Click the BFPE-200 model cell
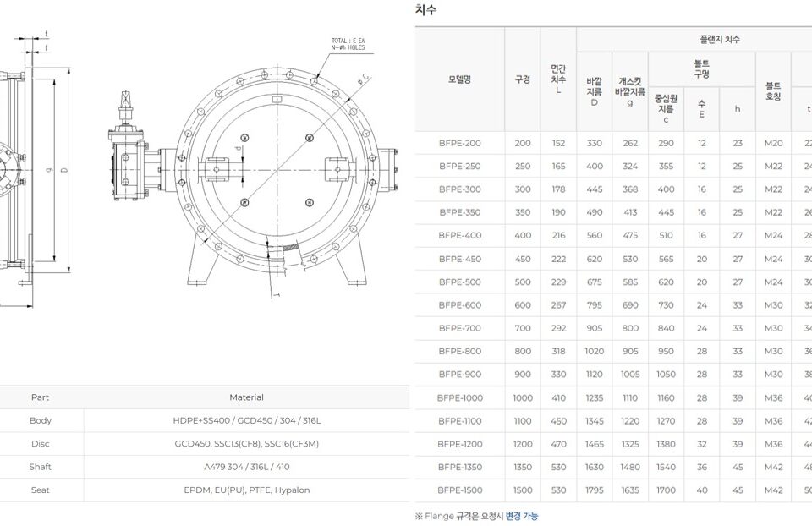This screenshot has height=526, width=812. pyautogui.click(x=459, y=144)
